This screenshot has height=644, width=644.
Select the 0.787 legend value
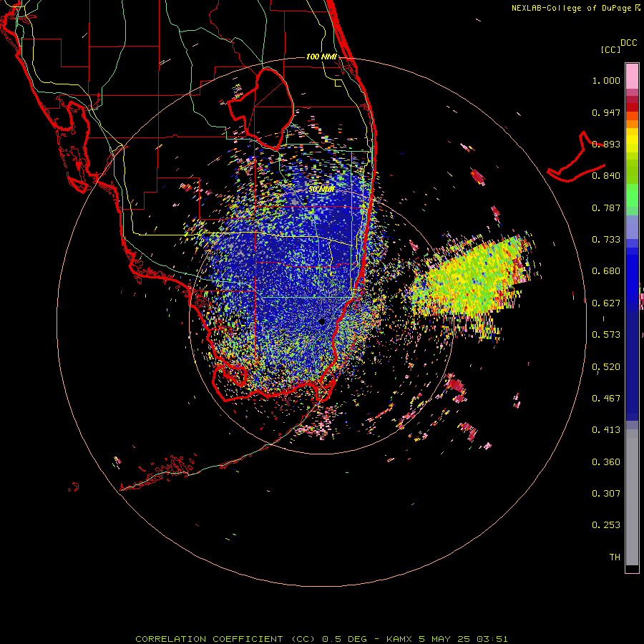606,208
